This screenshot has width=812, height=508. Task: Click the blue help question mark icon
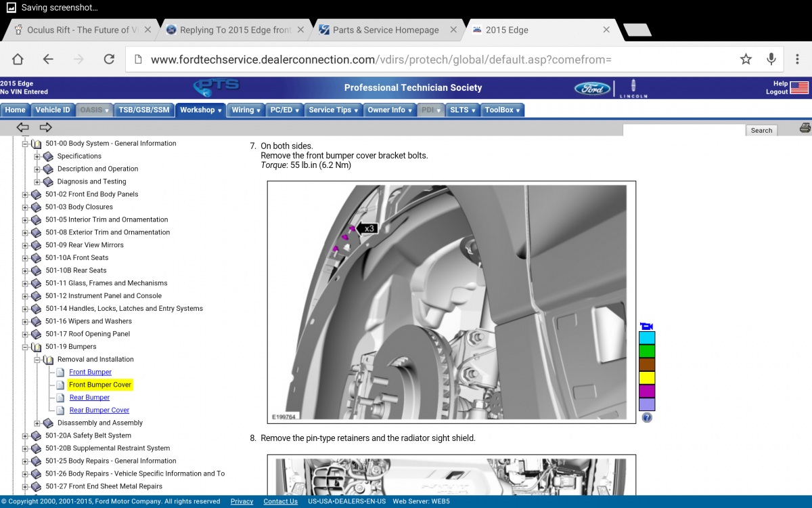pos(647,418)
